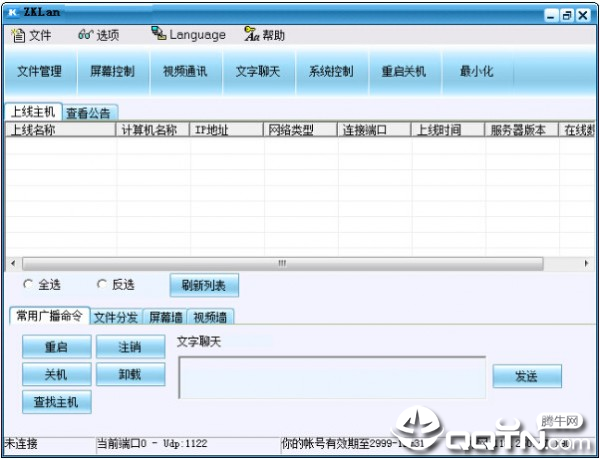This screenshot has width=600, height=459.
Task: Click the right arrow of horizontal scrollbar
Action: tap(586, 264)
